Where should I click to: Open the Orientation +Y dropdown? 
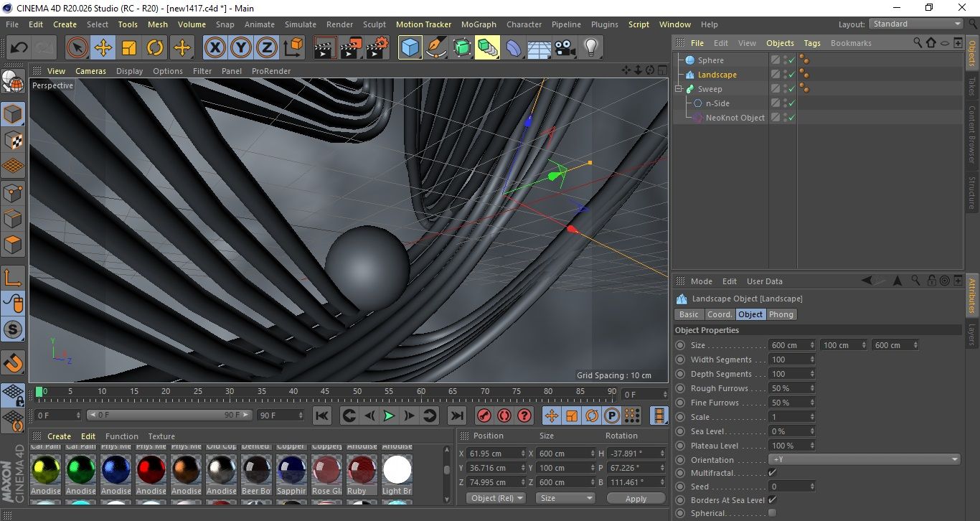(x=864, y=460)
